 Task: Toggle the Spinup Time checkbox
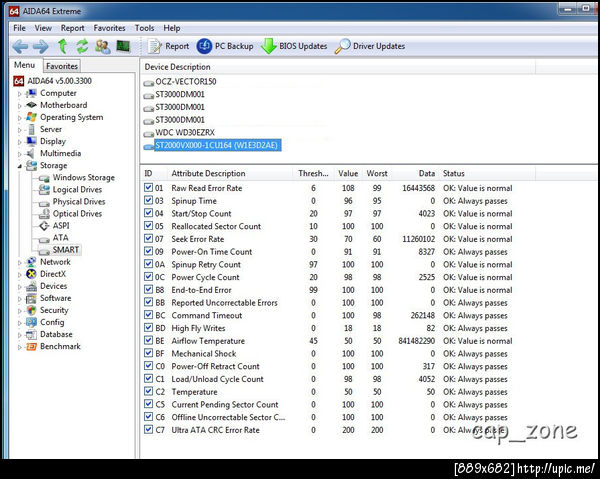tap(148, 200)
